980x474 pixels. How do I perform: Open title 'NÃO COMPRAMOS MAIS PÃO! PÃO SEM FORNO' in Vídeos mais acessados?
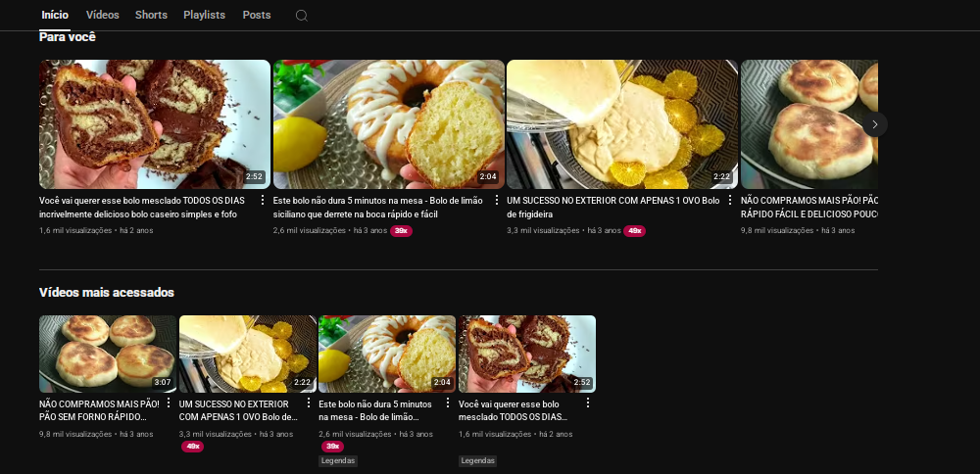pyautogui.click(x=99, y=410)
